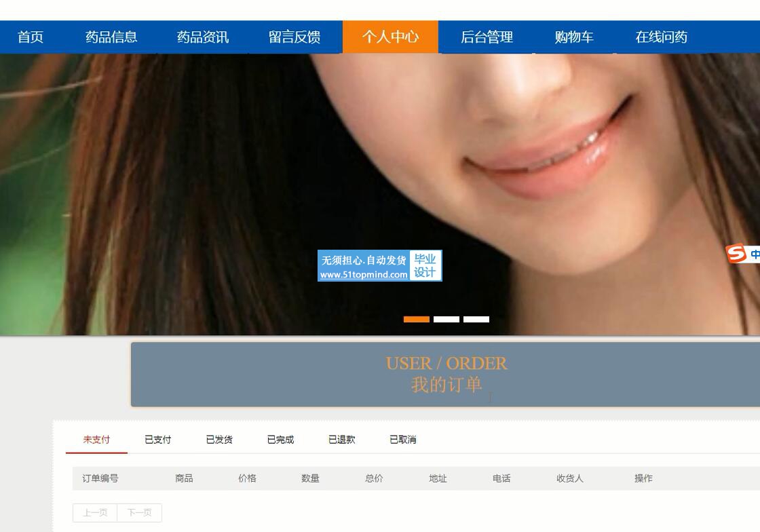The image size is (760, 532).
Task: Click the 下一页 next page button
Action: pos(140,512)
